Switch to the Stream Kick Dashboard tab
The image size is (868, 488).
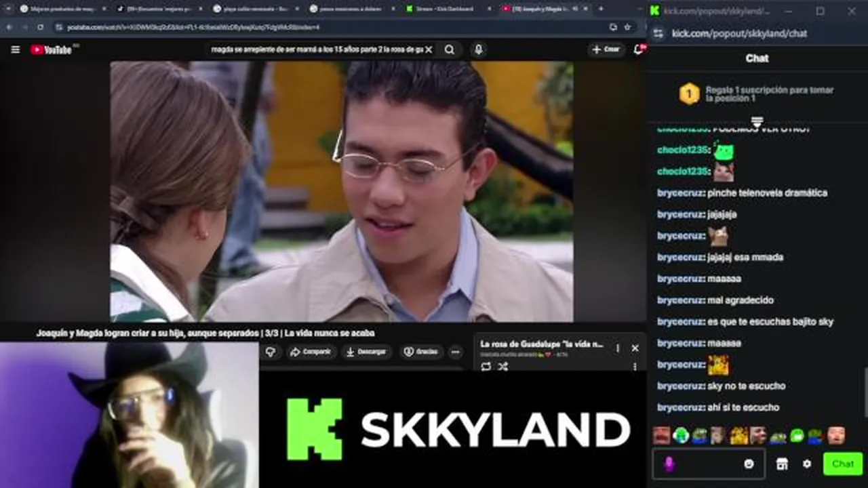pos(451,9)
